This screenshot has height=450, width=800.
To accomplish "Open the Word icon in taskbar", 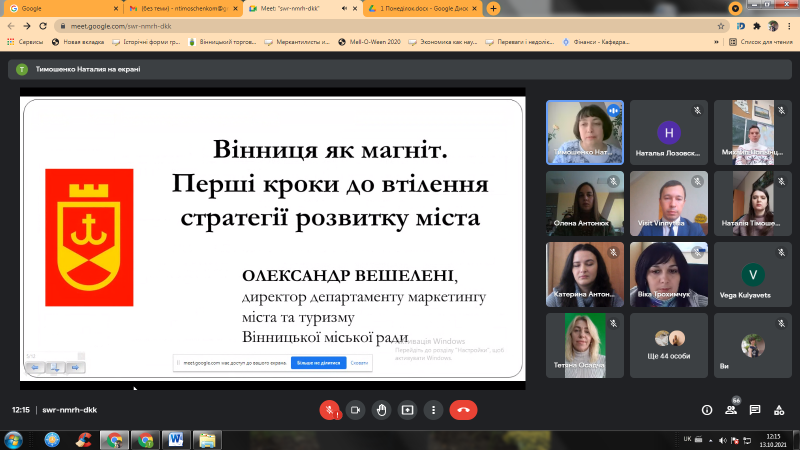I will pos(176,440).
